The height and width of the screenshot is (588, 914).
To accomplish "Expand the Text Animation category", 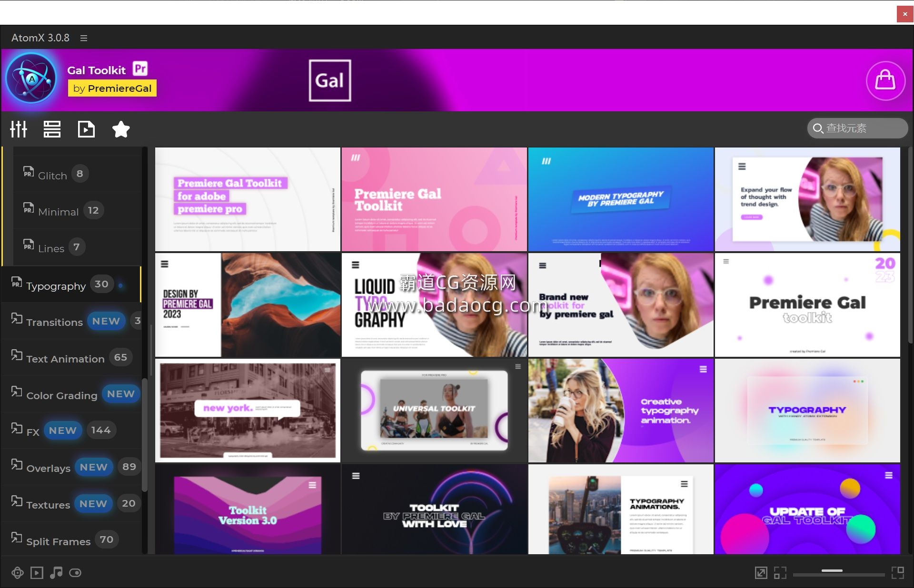I will point(71,357).
